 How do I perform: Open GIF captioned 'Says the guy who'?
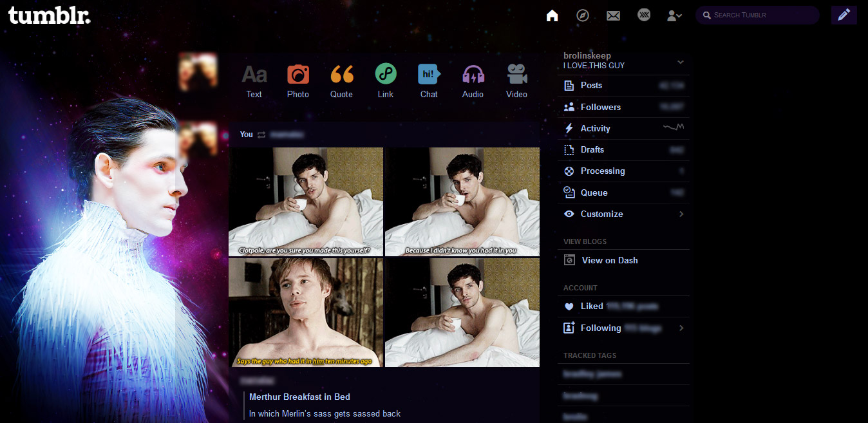pos(306,312)
